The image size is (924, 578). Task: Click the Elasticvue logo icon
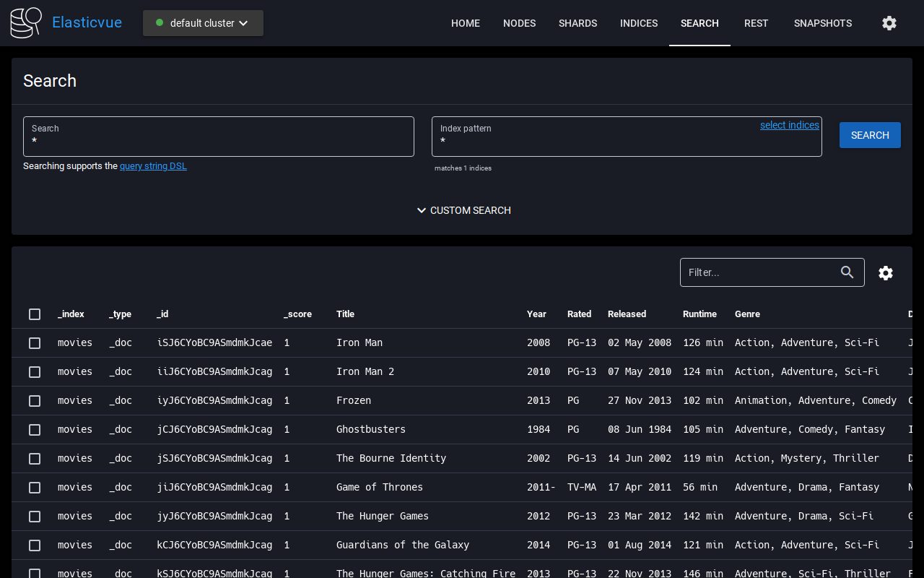tap(26, 23)
